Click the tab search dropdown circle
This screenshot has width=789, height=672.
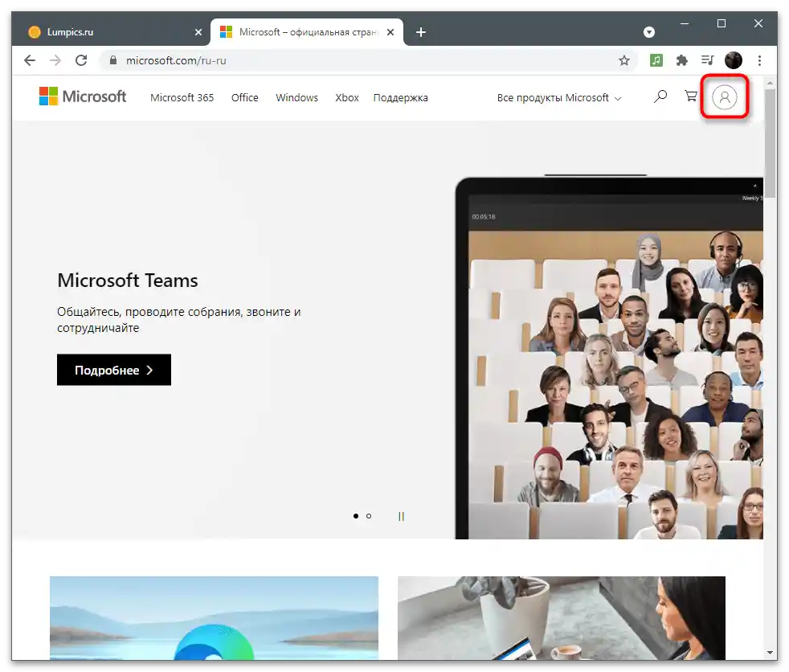(x=649, y=32)
